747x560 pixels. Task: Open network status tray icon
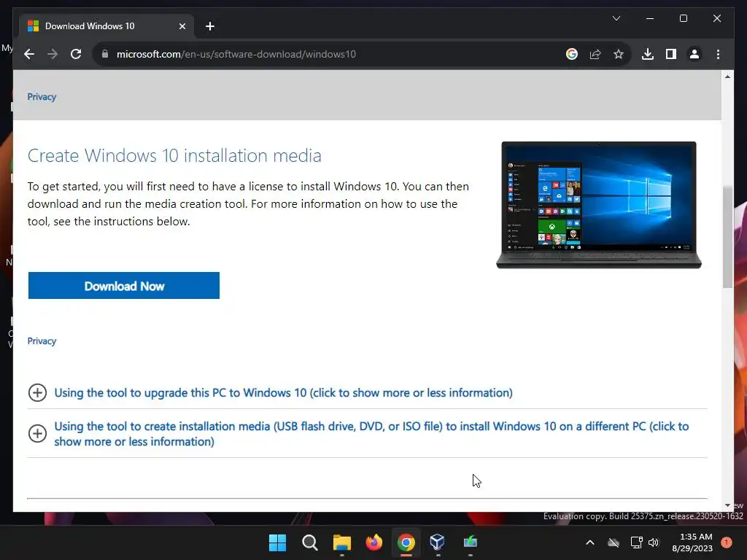636,542
